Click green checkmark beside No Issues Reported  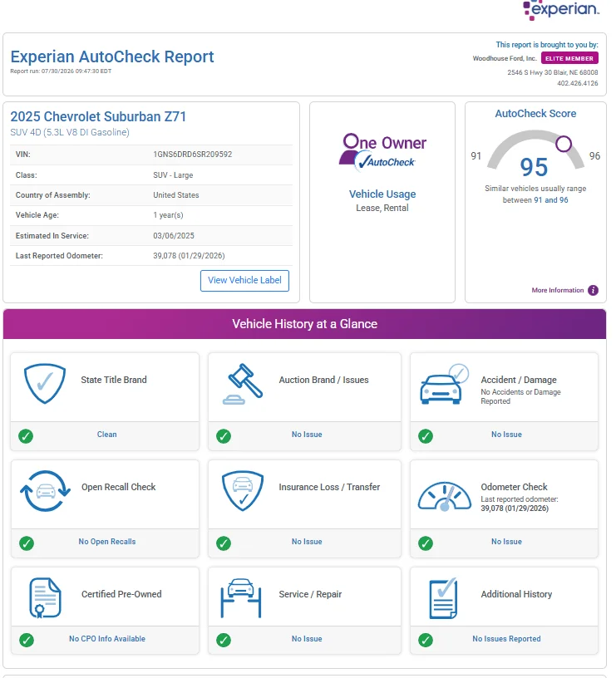tap(426, 640)
